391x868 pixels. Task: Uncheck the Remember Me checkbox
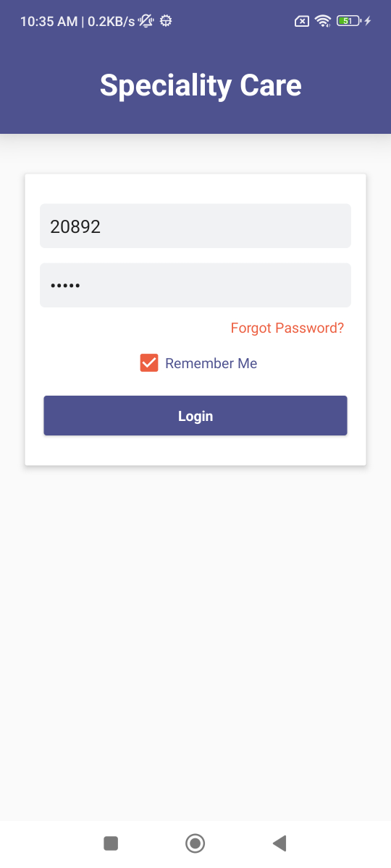[149, 363]
